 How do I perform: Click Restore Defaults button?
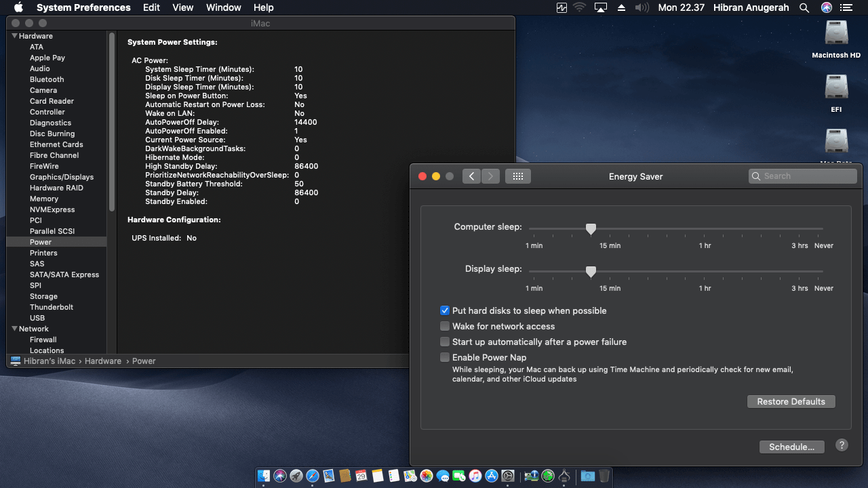tap(791, 401)
